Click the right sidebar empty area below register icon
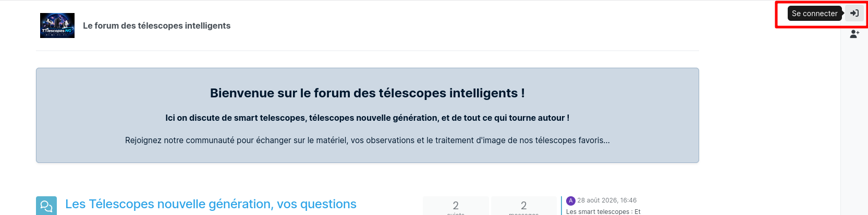 [x=854, y=130]
